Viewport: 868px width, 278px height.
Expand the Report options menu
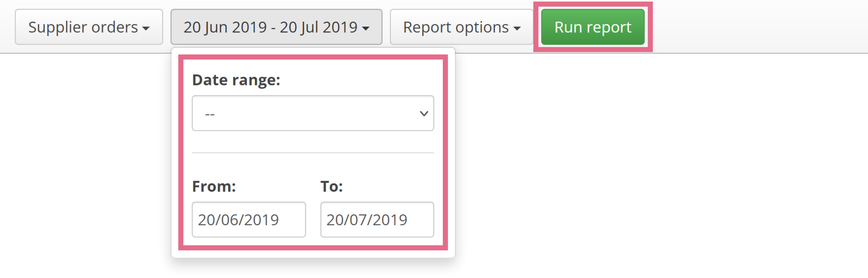462,27
